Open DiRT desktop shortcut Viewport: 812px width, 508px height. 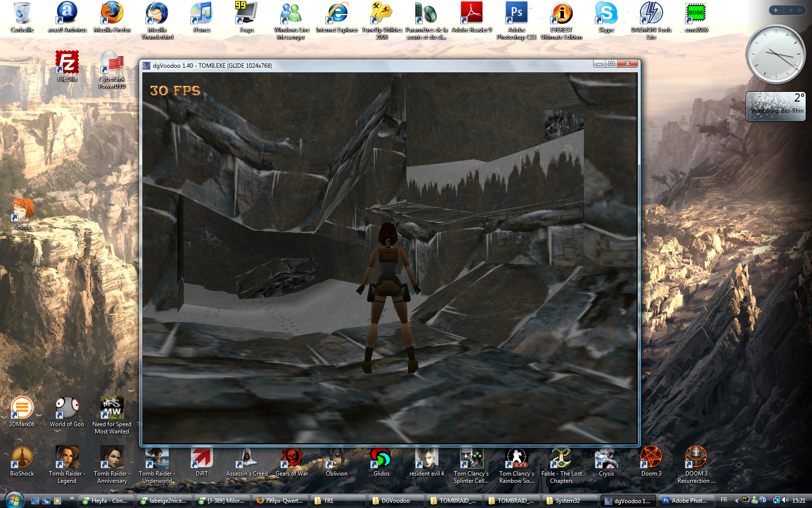[202, 461]
